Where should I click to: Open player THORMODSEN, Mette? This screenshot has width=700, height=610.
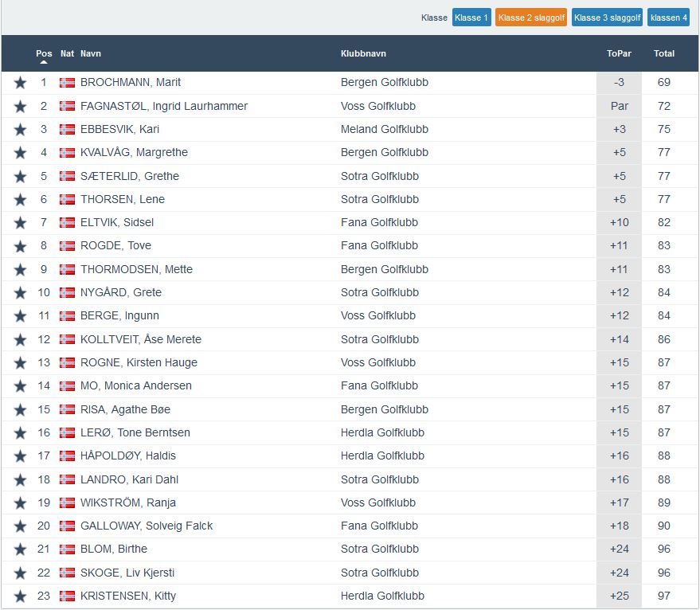(x=136, y=269)
